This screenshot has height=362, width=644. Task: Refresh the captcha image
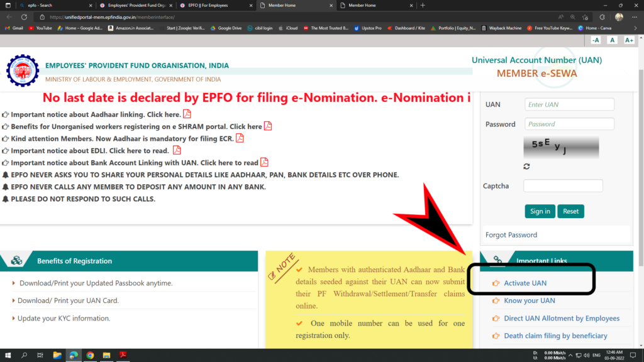526,166
